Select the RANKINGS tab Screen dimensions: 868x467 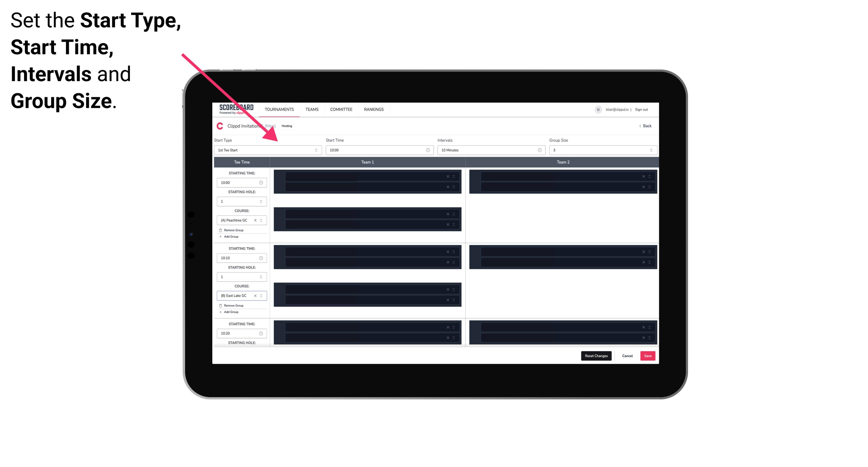pyautogui.click(x=374, y=109)
